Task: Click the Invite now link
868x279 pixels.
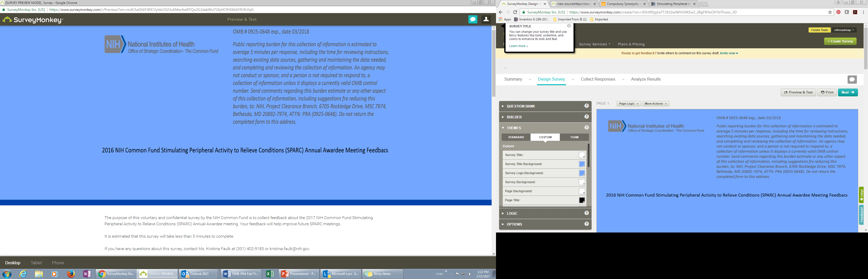Action: pyautogui.click(x=729, y=53)
